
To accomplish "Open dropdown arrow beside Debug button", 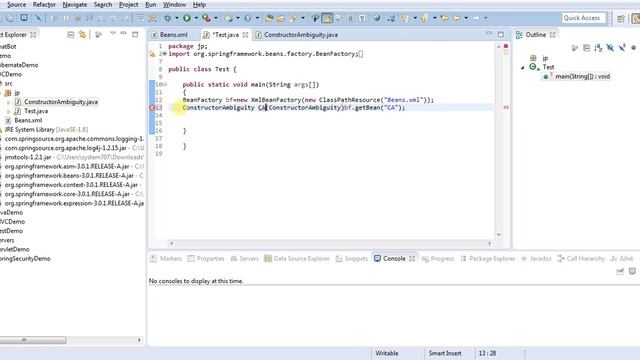I will pos(176,18).
